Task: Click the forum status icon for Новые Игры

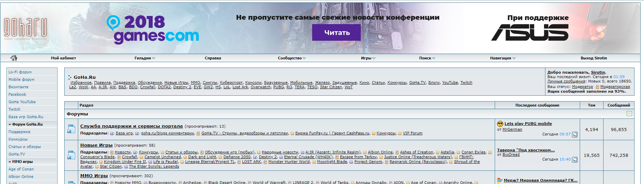Action: (x=71, y=155)
